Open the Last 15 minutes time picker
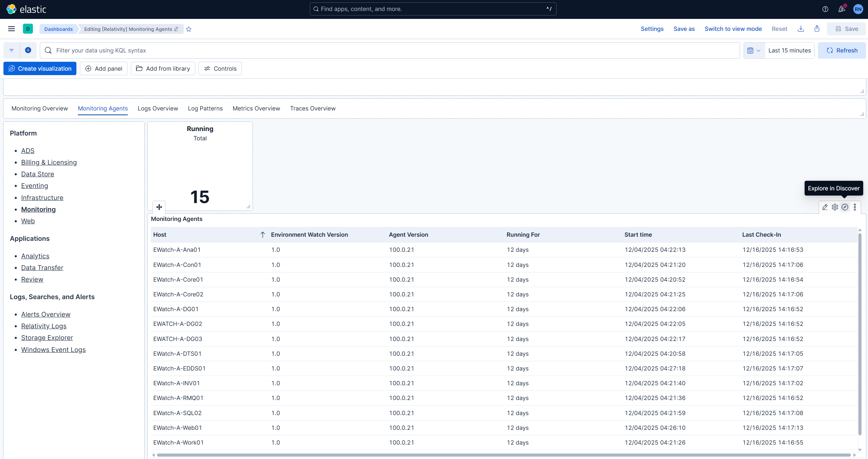Viewport: 868px width, 459px height. coord(790,50)
